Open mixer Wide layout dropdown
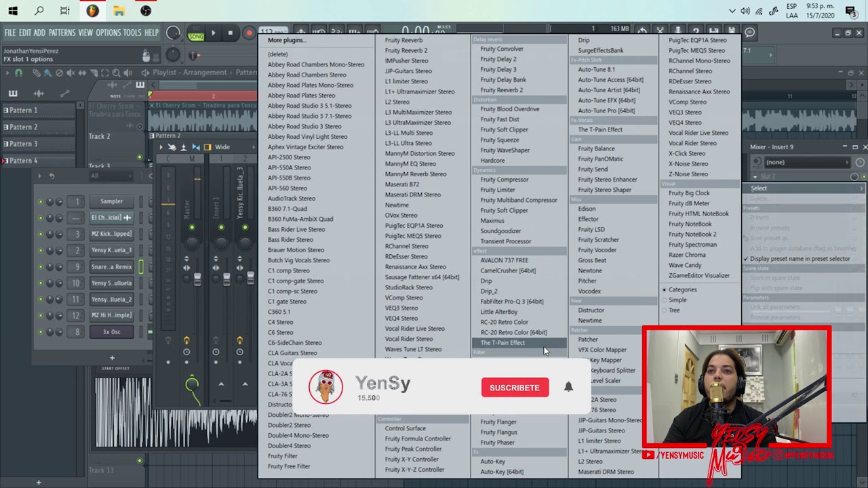 point(222,147)
